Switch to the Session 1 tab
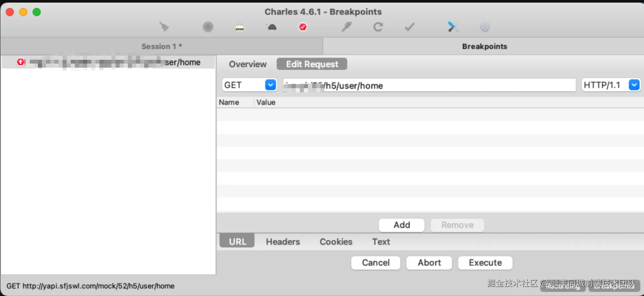The height and width of the screenshot is (296, 644). coord(161,46)
